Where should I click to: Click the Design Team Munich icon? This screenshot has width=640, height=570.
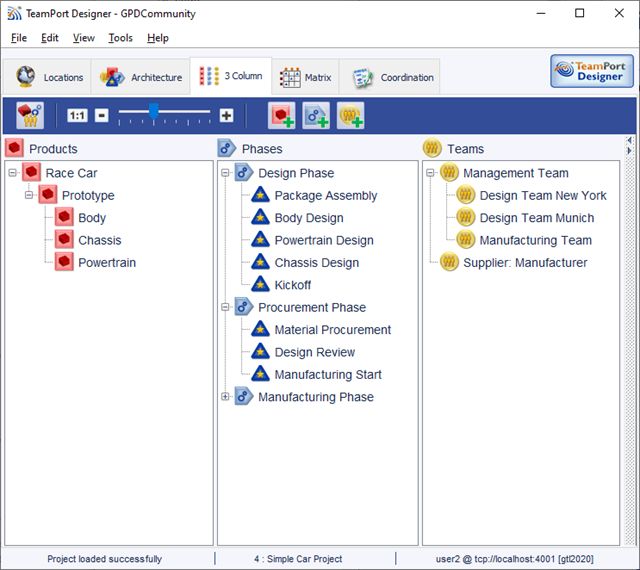[x=466, y=217]
